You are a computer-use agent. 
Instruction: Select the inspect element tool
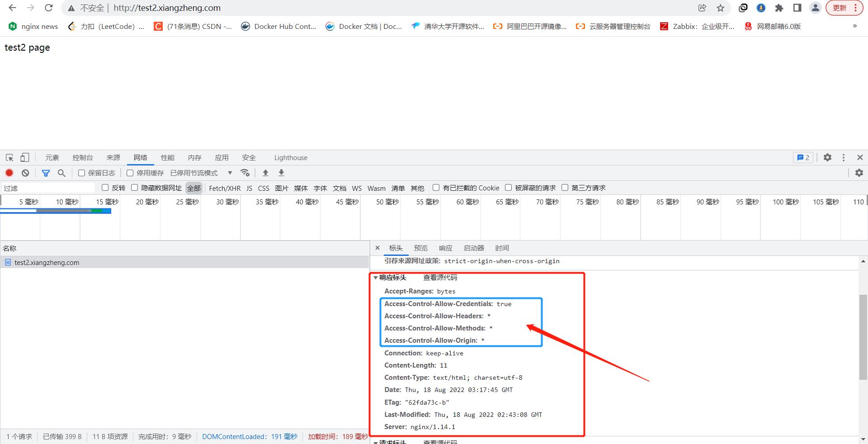pyautogui.click(x=9, y=157)
